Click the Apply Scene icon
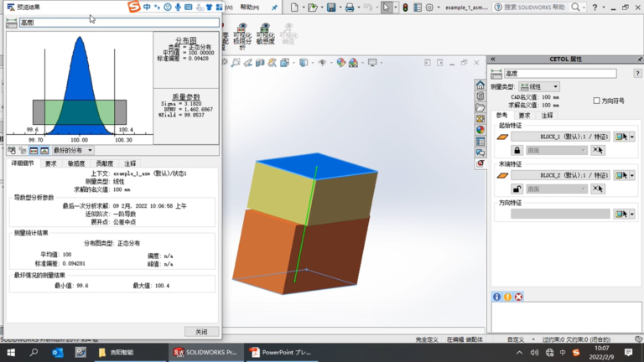644x362 pixels. tap(353, 63)
